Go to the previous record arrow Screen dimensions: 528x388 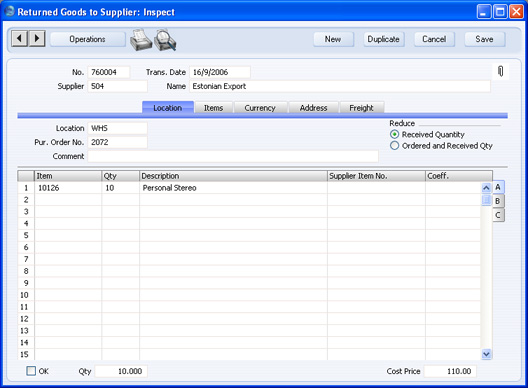click(20, 39)
